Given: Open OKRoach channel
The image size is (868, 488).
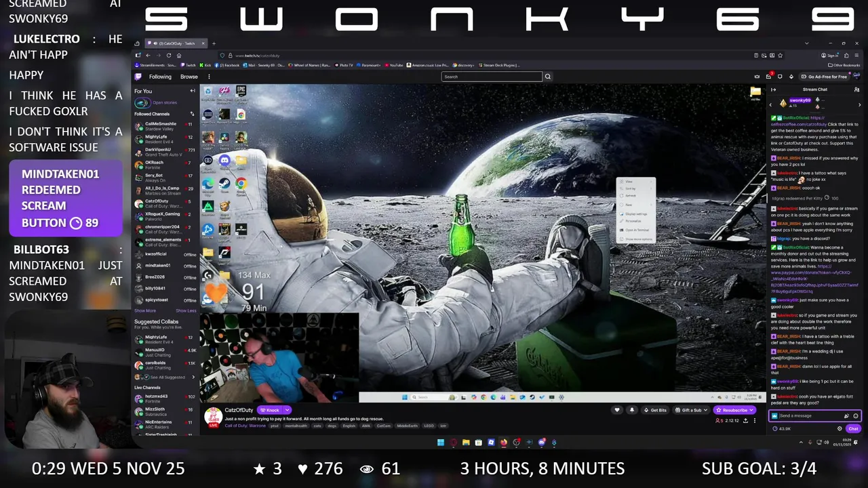Looking at the screenshot, I should tap(165, 165).
